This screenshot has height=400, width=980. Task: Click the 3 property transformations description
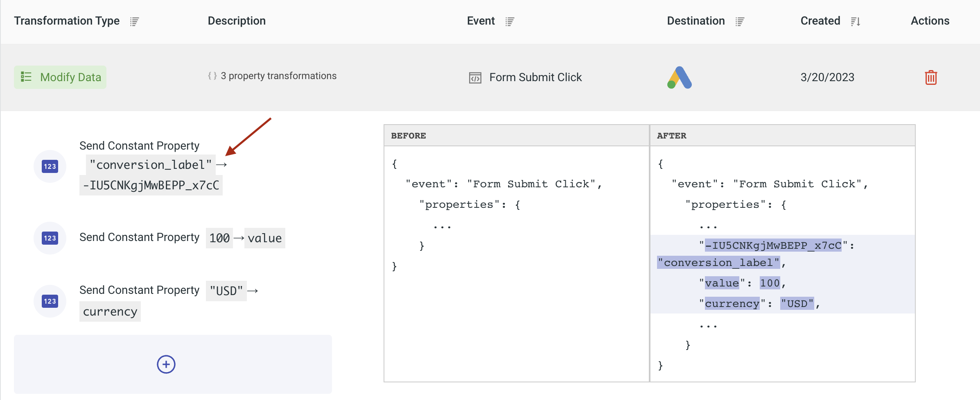coord(278,76)
